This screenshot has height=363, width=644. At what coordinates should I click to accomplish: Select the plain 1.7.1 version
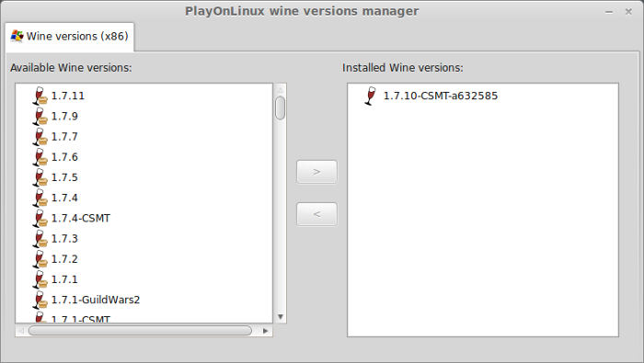pos(64,279)
